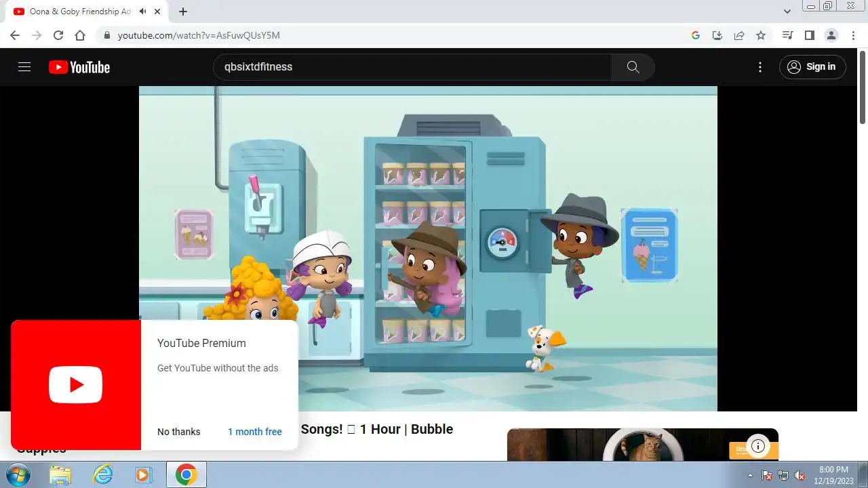The width and height of the screenshot is (868, 488).
Task: Open Google search side icon in address bar
Action: point(695,35)
